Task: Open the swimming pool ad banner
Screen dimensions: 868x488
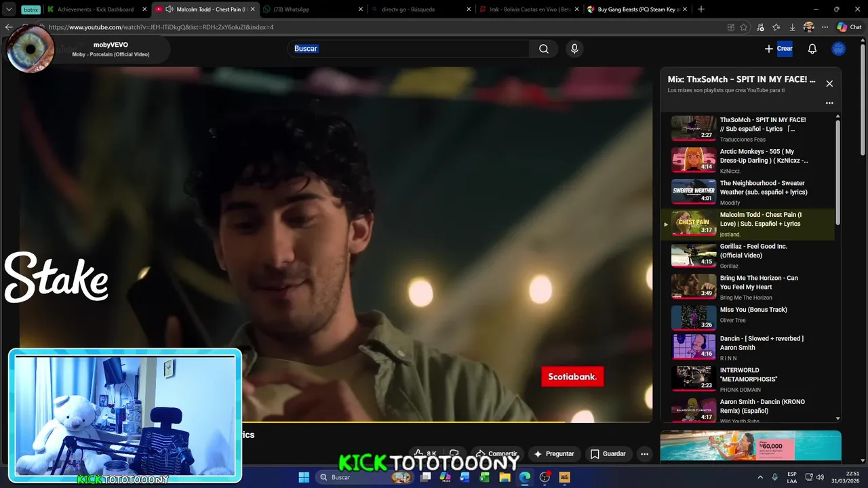Action: (751, 446)
